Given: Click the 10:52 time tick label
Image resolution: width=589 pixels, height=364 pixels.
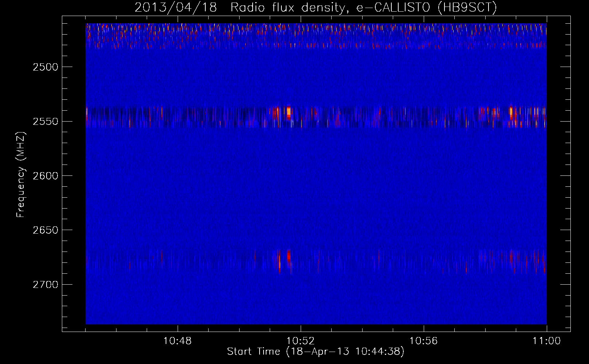Looking at the screenshot, I should pyautogui.click(x=301, y=341).
